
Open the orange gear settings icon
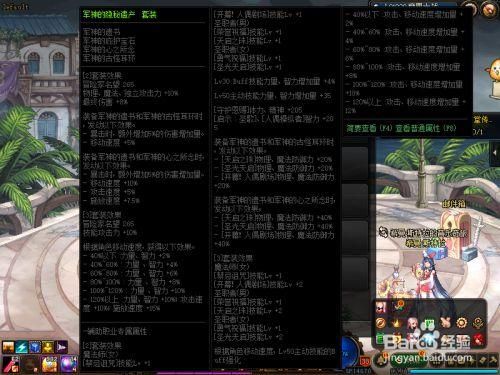(x=462, y=323)
